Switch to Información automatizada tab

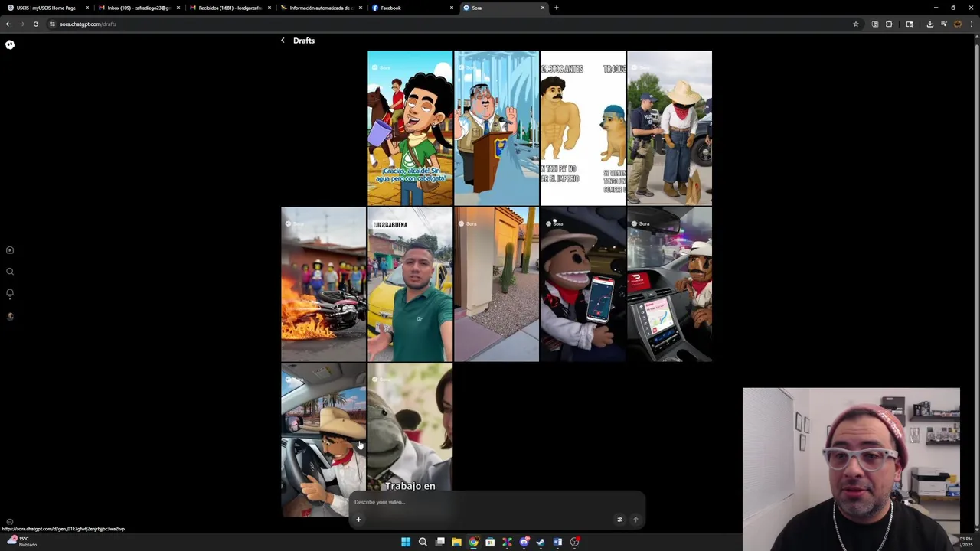[320, 8]
